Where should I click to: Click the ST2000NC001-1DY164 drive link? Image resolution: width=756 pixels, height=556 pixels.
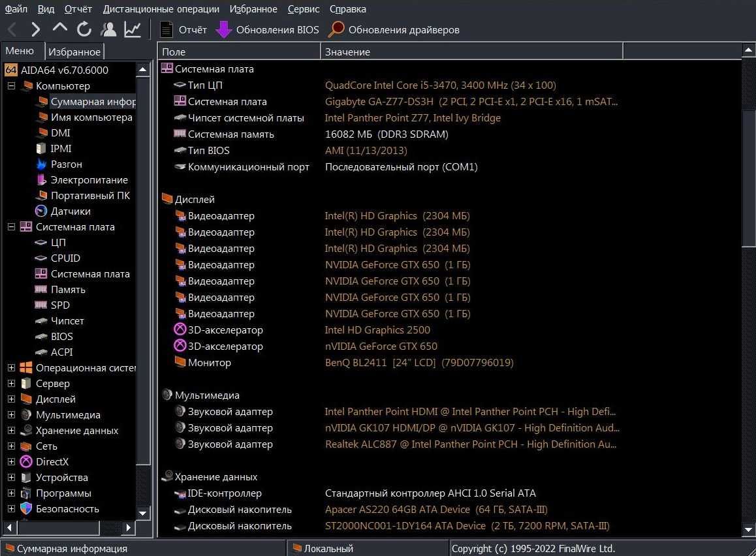(467, 525)
